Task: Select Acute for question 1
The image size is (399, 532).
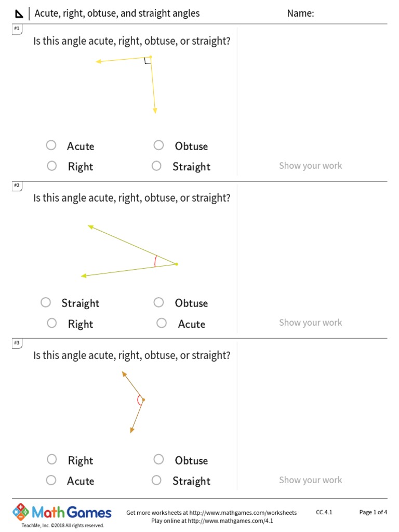Action: coord(51,145)
